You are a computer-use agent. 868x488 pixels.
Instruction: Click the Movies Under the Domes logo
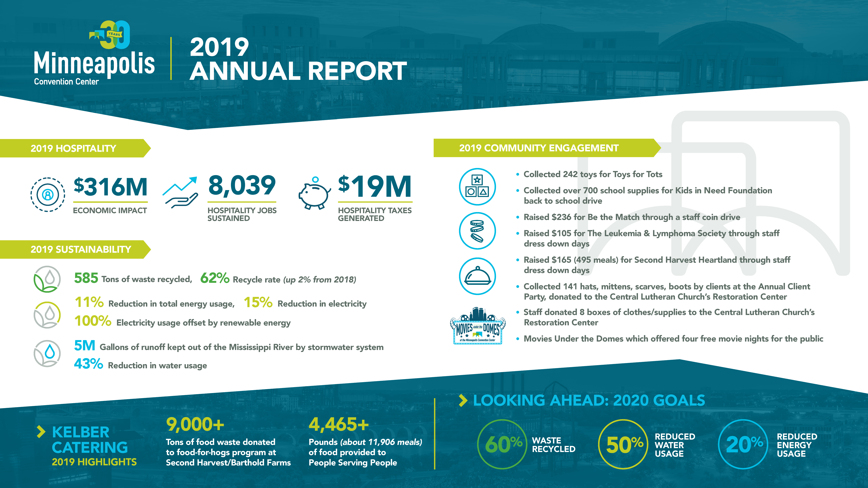tap(477, 326)
